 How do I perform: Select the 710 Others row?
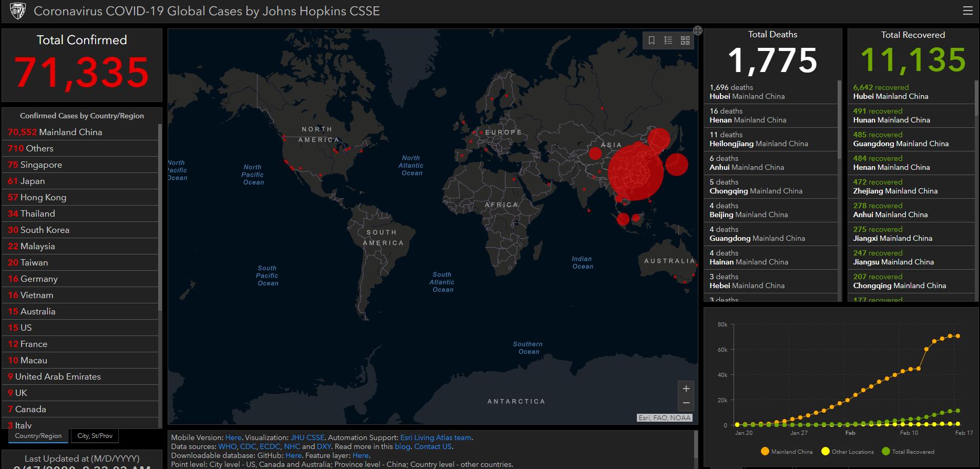pyautogui.click(x=80, y=148)
